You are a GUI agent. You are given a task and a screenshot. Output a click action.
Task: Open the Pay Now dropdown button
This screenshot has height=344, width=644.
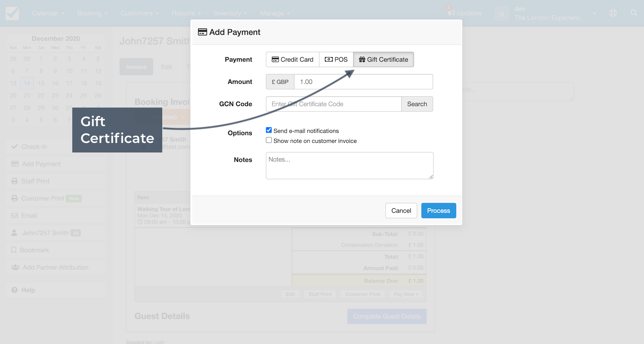pos(406,294)
